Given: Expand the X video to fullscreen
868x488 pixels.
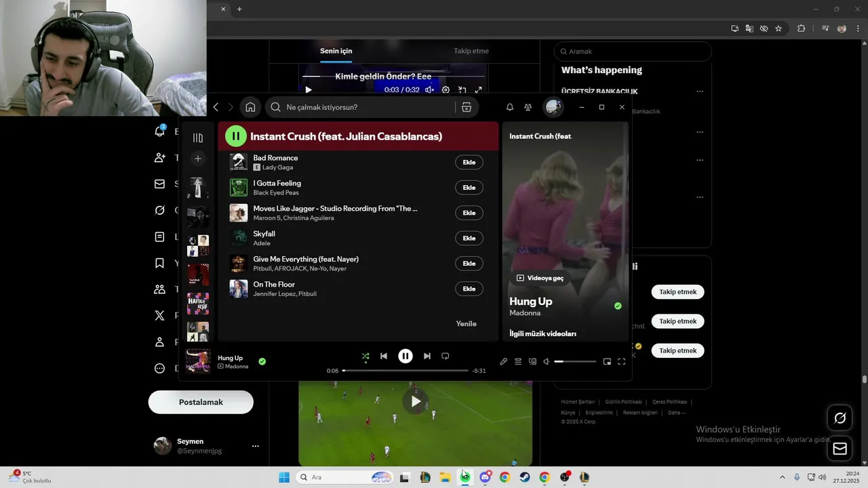Looking at the screenshot, I should pos(478,89).
